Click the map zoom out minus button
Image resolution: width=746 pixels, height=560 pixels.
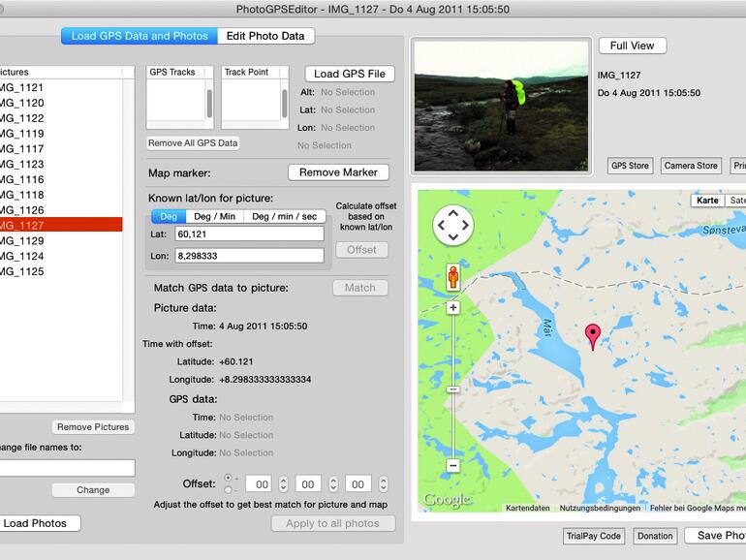pyautogui.click(x=452, y=465)
